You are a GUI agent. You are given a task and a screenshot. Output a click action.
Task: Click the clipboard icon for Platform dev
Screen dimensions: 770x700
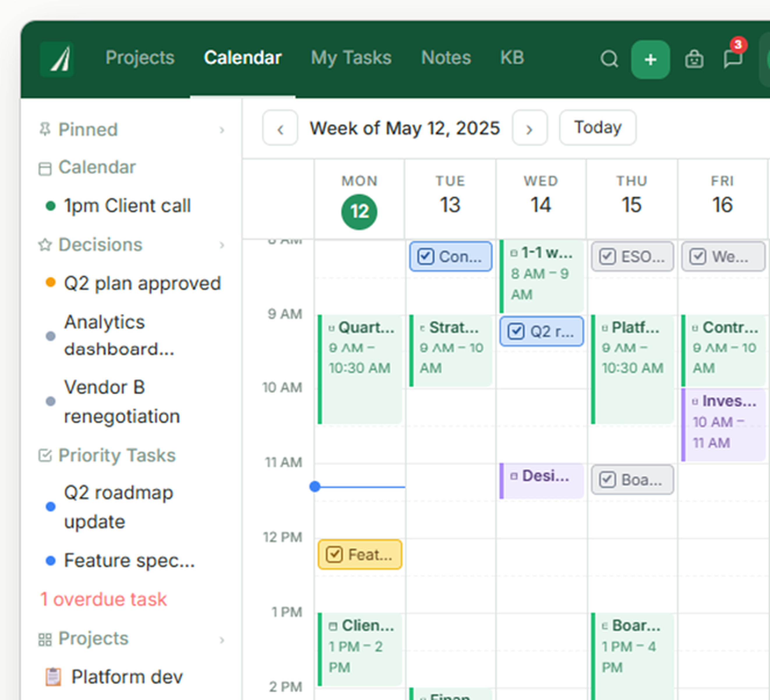click(x=54, y=677)
